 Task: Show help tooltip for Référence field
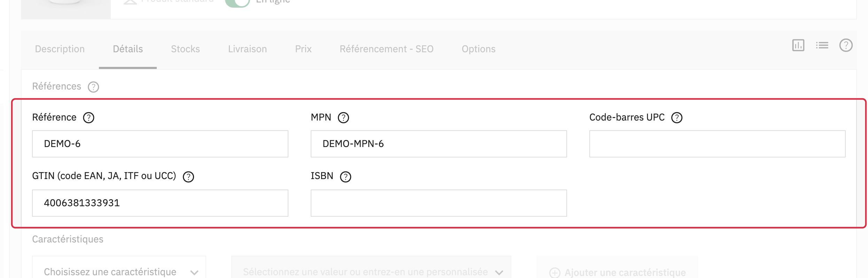click(x=88, y=118)
